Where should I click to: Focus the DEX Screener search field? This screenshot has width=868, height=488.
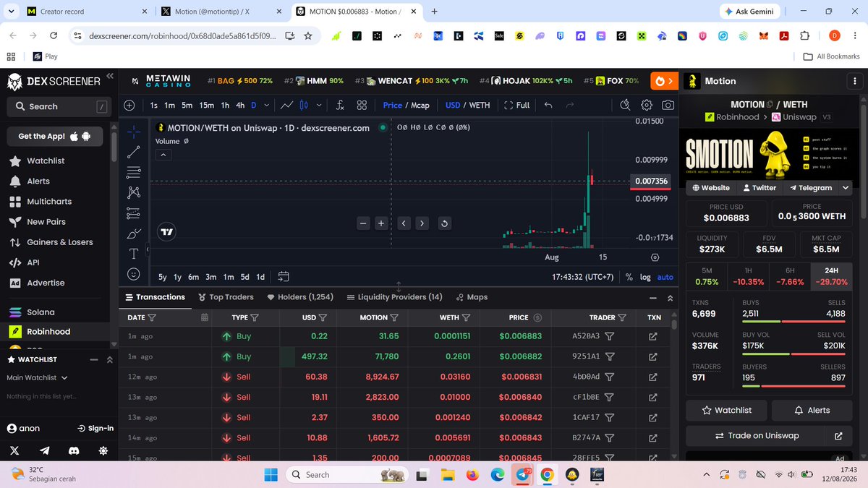click(x=59, y=106)
